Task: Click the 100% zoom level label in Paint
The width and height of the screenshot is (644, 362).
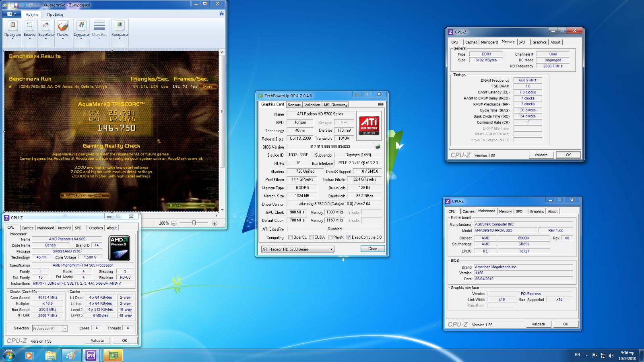Action: click(x=164, y=223)
